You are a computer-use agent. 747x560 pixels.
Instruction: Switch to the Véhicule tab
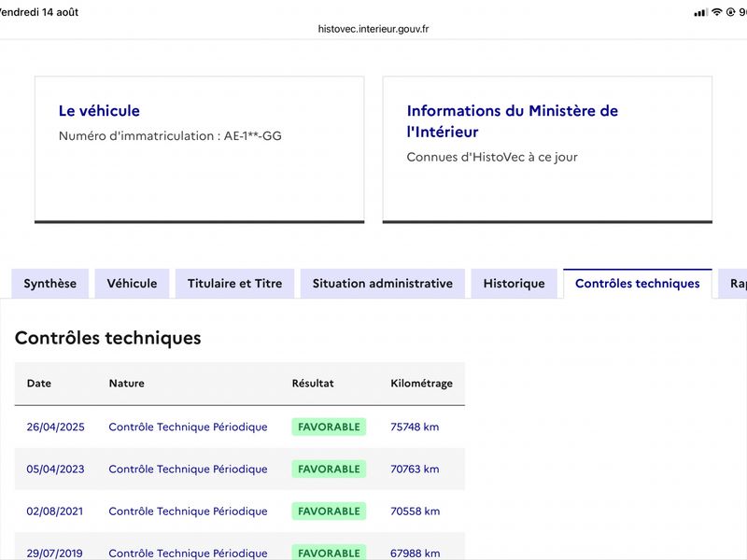pyautogui.click(x=132, y=284)
